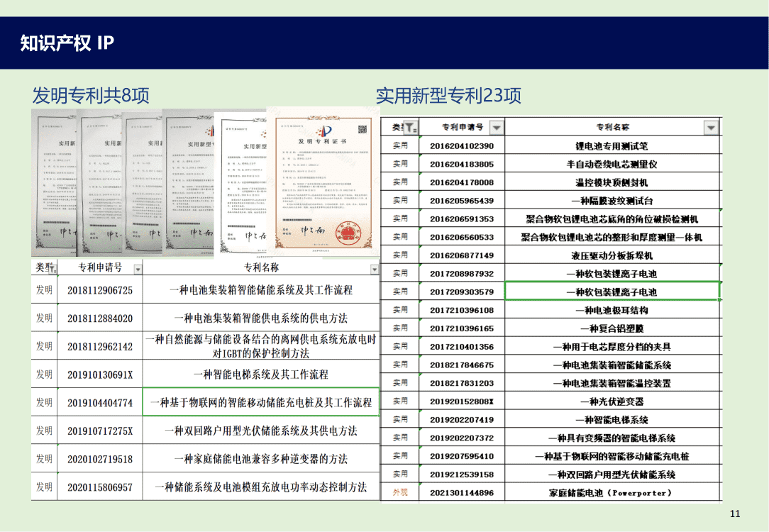Select the 外观 type cell in last row
Screen dimensions: 769x532
coord(400,492)
